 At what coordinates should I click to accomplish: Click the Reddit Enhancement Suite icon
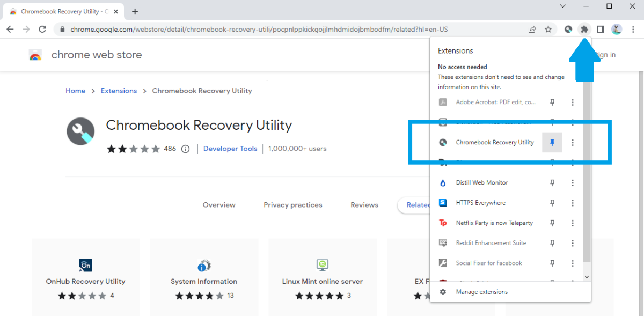[x=443, y=243]
